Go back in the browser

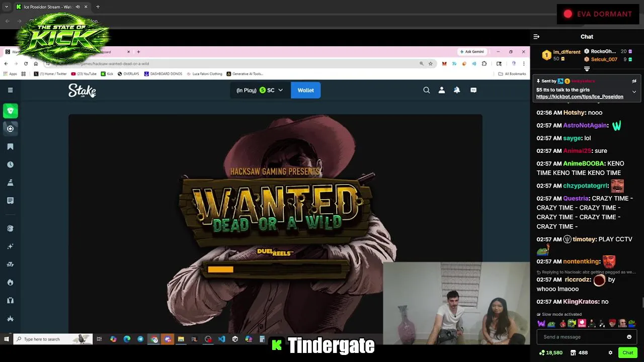6,64
